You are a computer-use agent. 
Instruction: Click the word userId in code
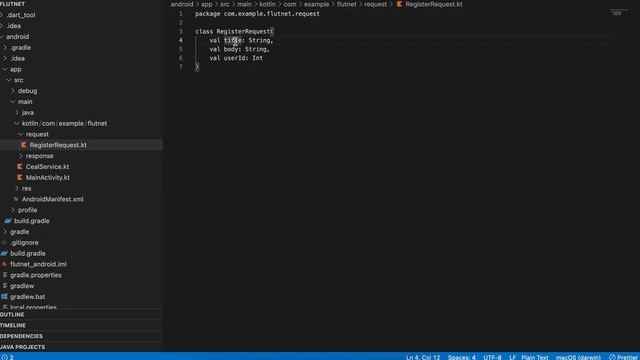234,58
